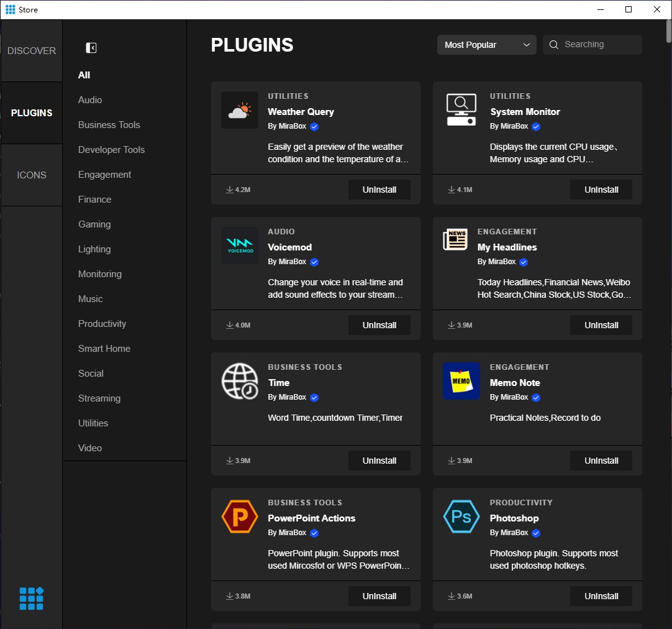The width and height of the screenshot is (672, 629).
Task: Select the Finance category
Action: (x=95, y=200)
